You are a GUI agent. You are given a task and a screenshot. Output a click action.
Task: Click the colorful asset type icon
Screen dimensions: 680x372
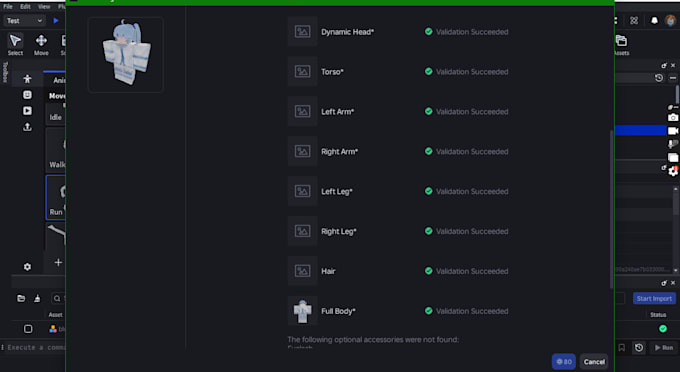point(53,329)
